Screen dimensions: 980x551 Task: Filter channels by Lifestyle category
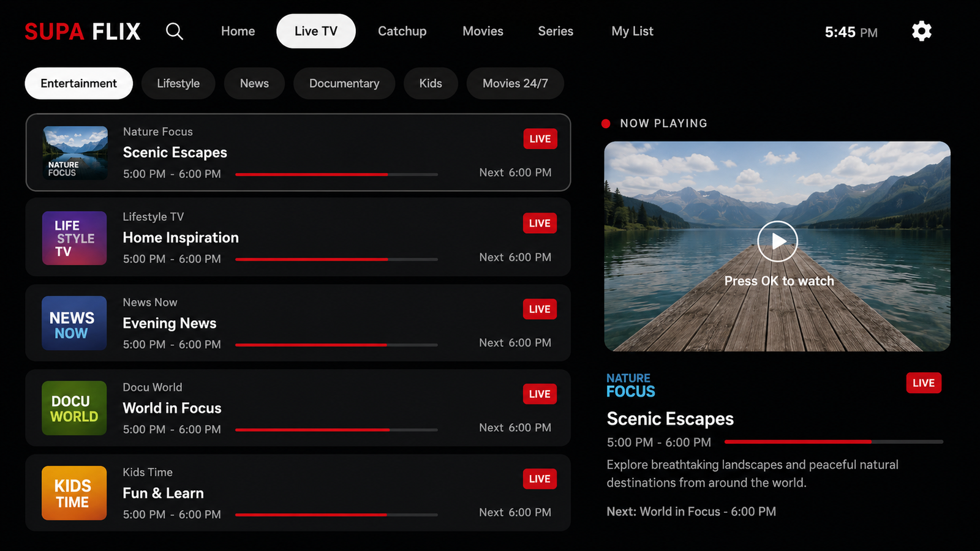[178, 83]
